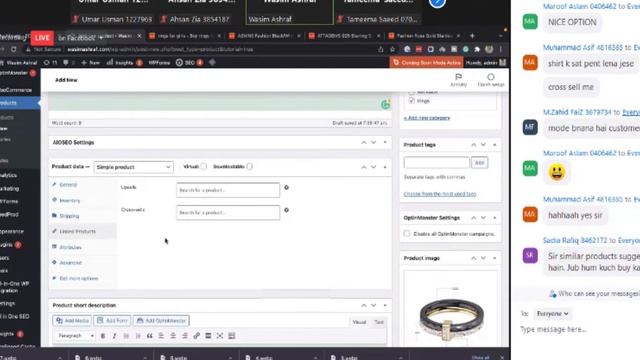Open the Activity flag panel
Screen dimensions: 640x360
click(458, 80)
